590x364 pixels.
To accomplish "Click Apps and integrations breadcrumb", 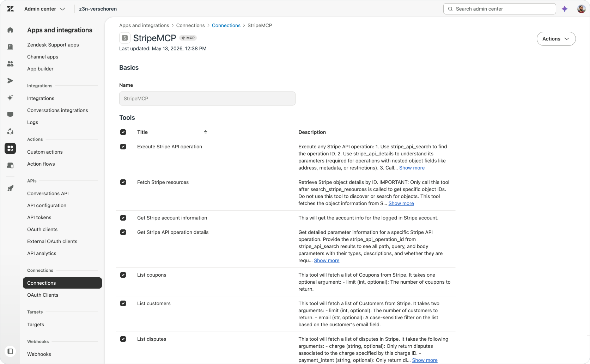I will point(144,25).
